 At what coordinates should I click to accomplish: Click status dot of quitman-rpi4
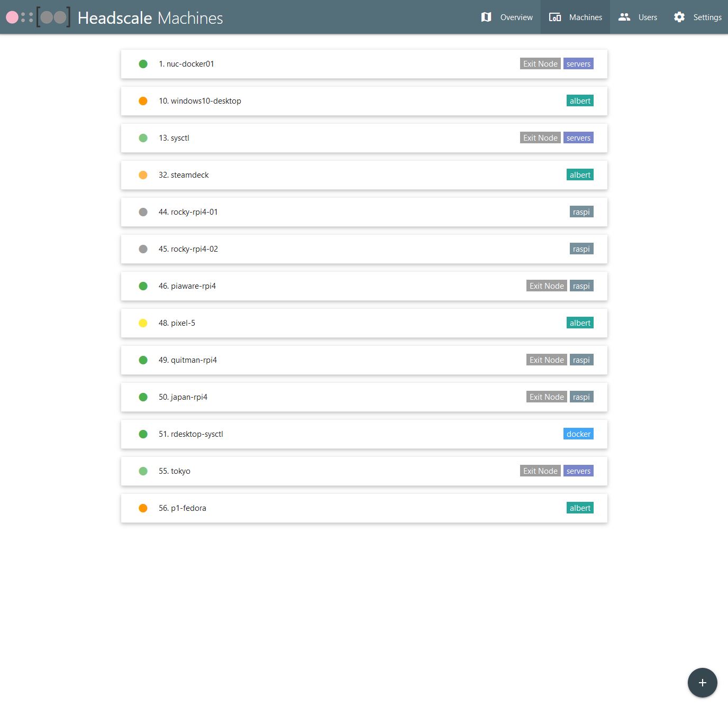point(143,360)
